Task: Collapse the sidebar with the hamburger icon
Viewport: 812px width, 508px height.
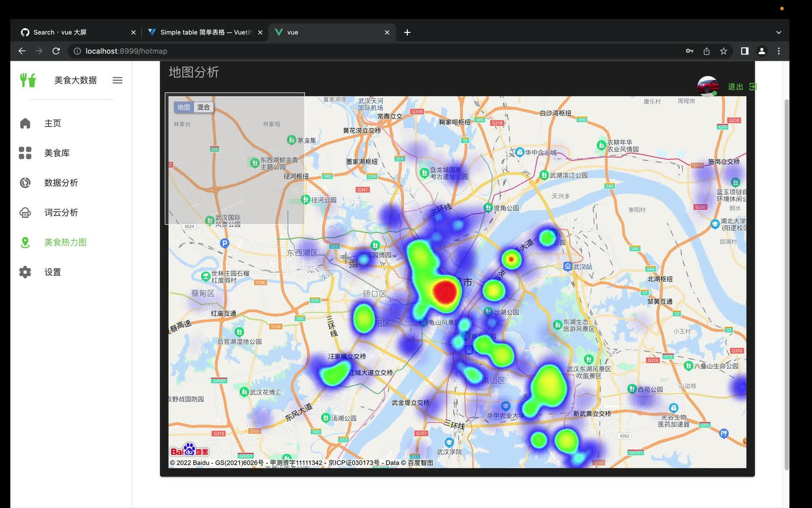Action: point(117,80)
